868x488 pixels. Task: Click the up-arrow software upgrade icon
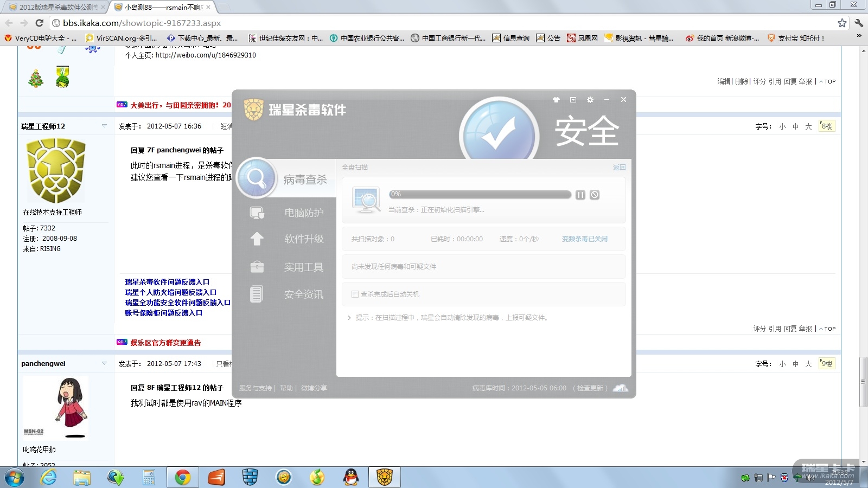(x=257, y=239)
